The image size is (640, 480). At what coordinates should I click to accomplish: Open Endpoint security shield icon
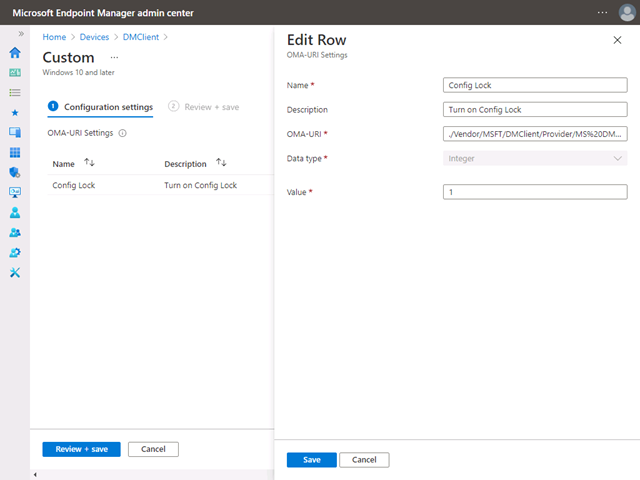pos(15,172)
